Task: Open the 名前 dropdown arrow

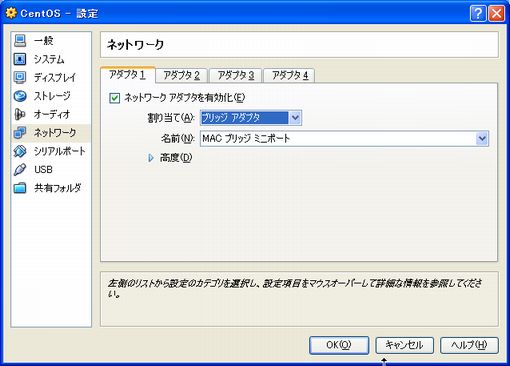Action: (x=482, y=138)
